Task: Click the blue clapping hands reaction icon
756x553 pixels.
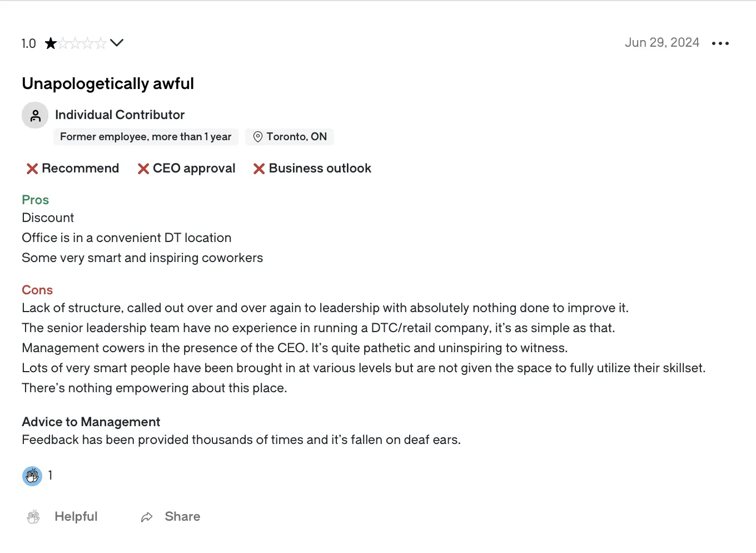Action: click(32, 476)
